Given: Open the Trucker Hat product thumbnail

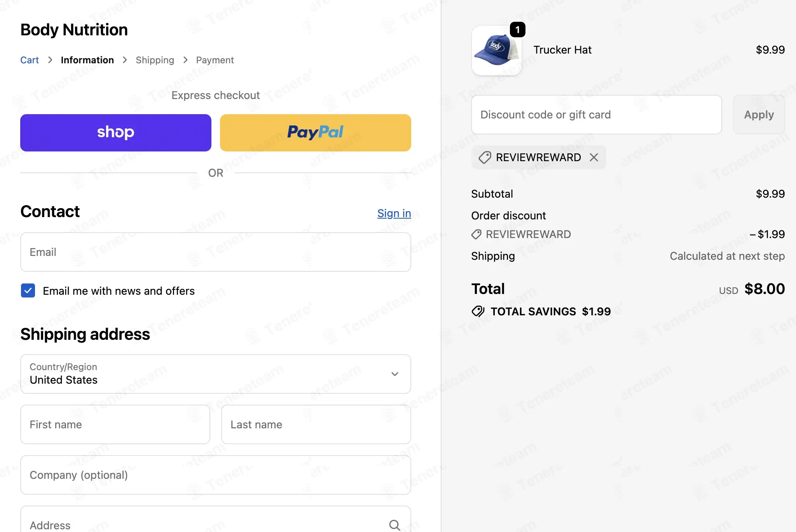Looking at the screenshot, I should tap(496, 50).
